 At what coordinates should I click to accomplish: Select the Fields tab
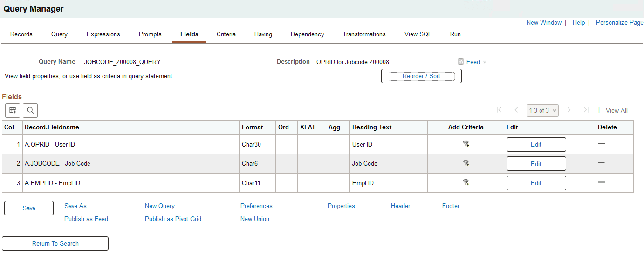pos(189,34)
